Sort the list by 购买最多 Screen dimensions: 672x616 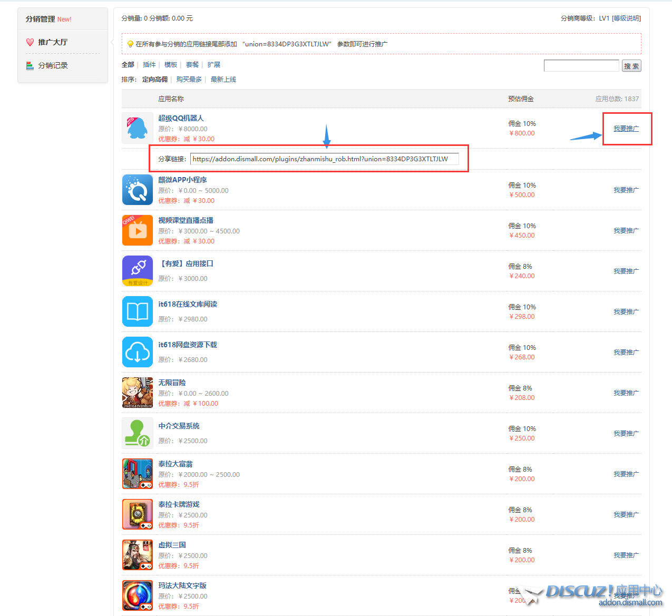point(189,80)
